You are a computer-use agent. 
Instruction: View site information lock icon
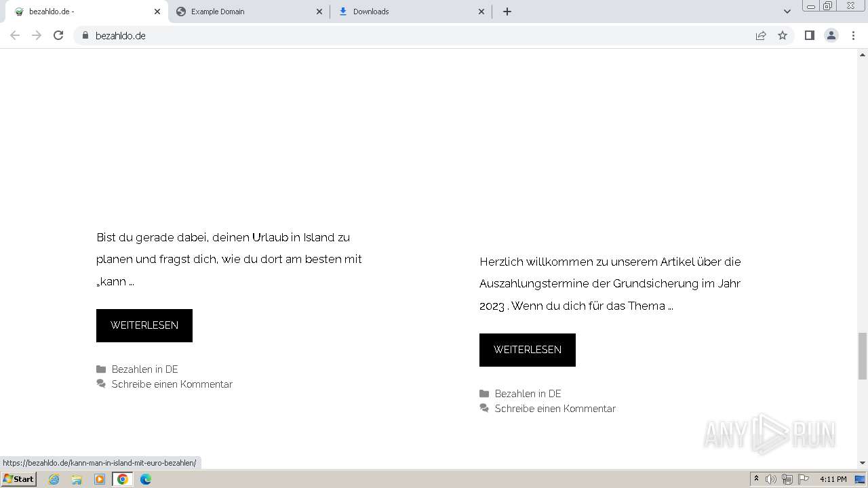pyautogui.click(x=85, y=35)
